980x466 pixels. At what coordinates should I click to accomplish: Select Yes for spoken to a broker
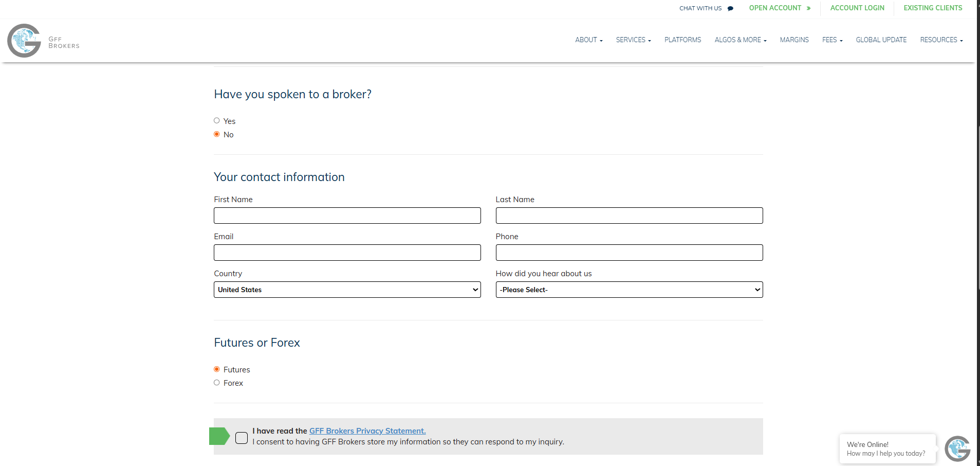click(217, 121)
